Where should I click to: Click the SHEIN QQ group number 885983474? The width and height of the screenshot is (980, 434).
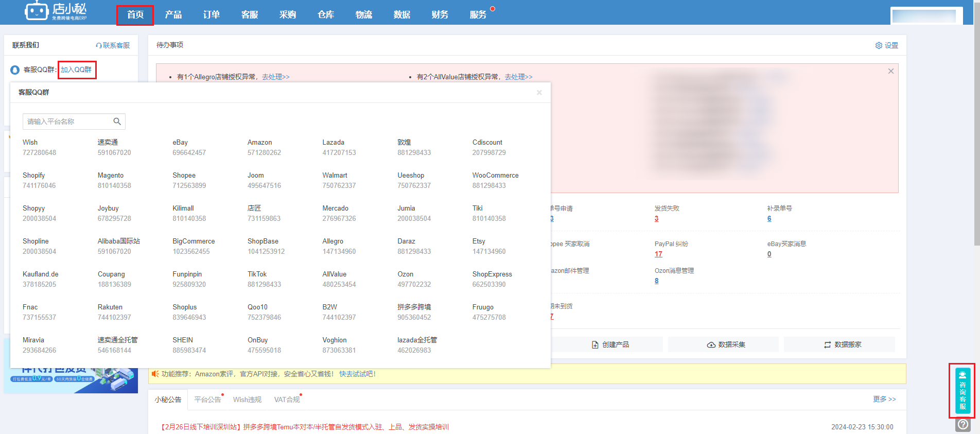pyautogui.click(x=189, y=351)
